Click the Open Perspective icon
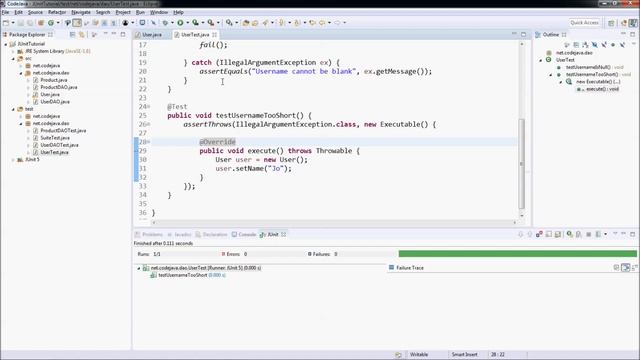 pyautogui.click(x=611, y=23)
